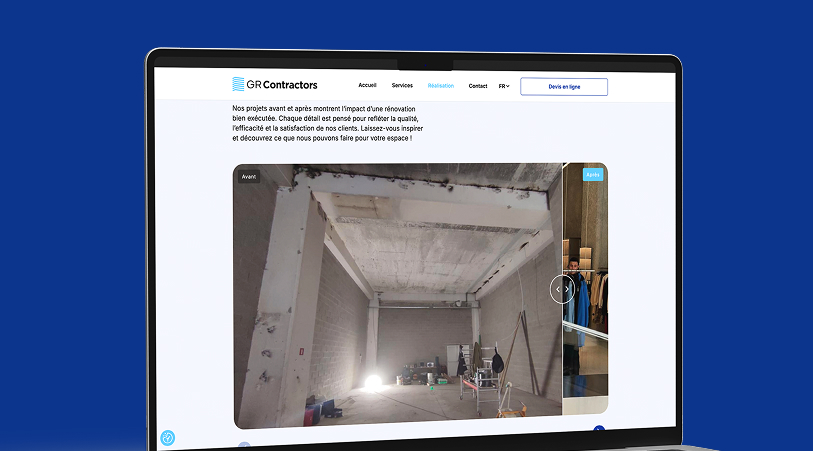Viewport: 813px width, 451px height.
Task: Go to the Accueil page
Action: [x=367, y=86]
